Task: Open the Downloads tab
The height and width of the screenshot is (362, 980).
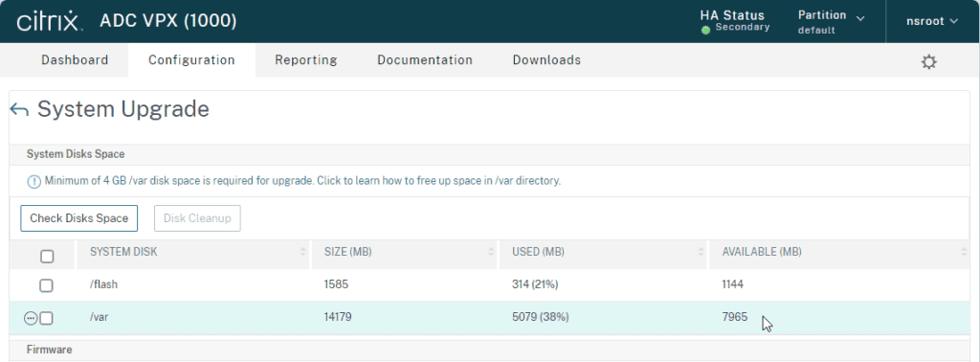Action: click(x=546, y=60)
